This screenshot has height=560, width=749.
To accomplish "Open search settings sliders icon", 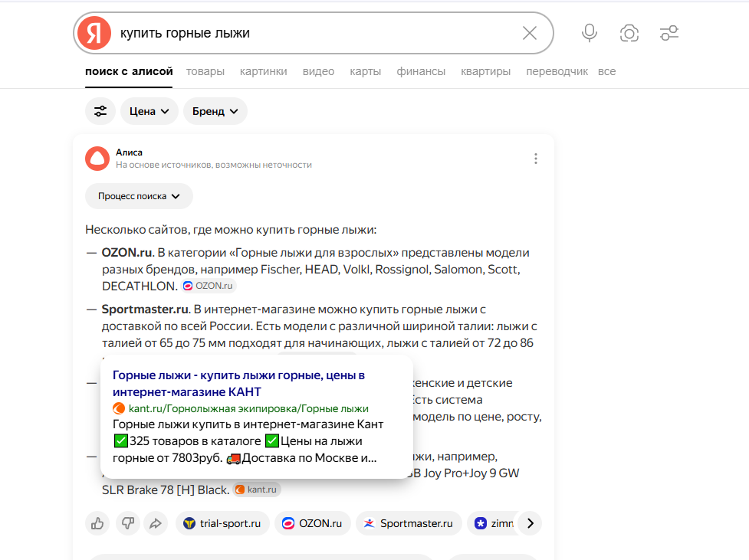I will [669, 33].
